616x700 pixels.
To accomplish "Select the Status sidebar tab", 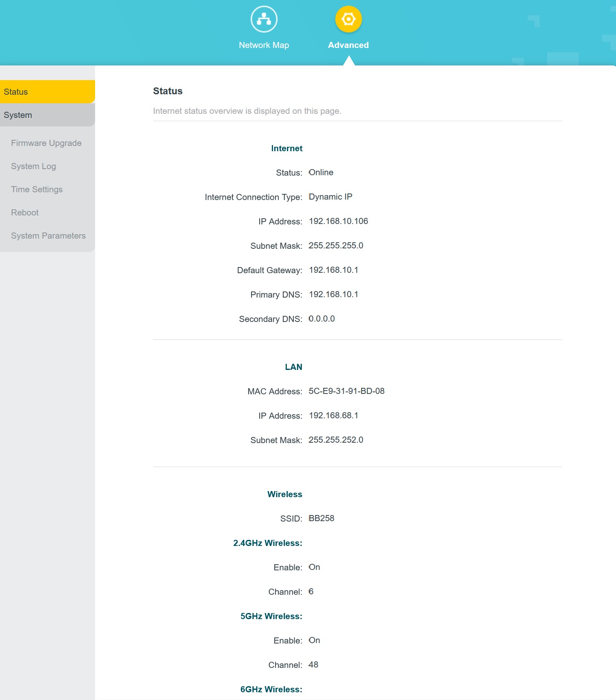I will click(x=47, y=92).
